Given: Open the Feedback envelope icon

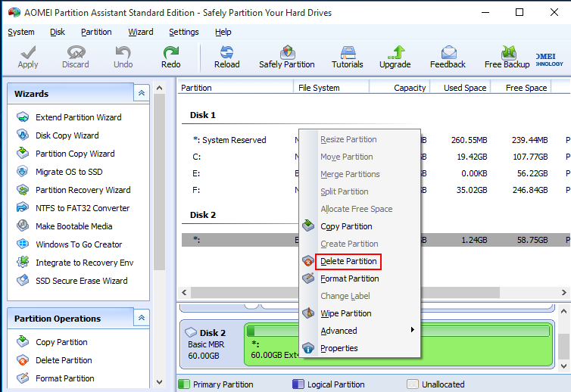Looking at the screenshot, I should (x=448, y=52).
